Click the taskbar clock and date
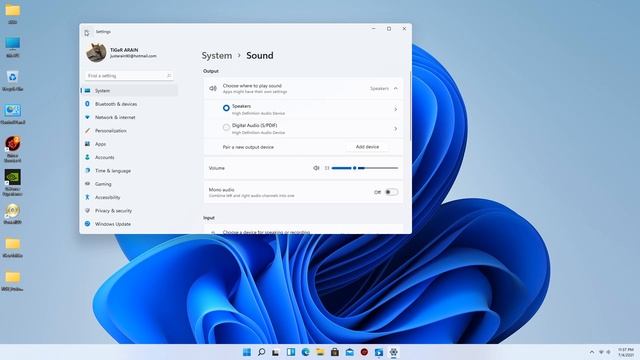The height and width of the screenshot is (360, 640). point(625,352)
